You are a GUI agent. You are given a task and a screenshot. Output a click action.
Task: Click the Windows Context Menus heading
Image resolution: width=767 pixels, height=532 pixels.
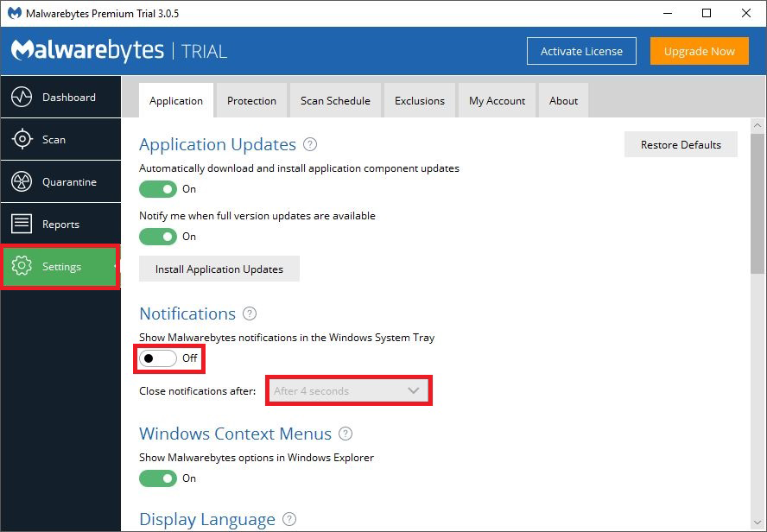coord(235,434)
